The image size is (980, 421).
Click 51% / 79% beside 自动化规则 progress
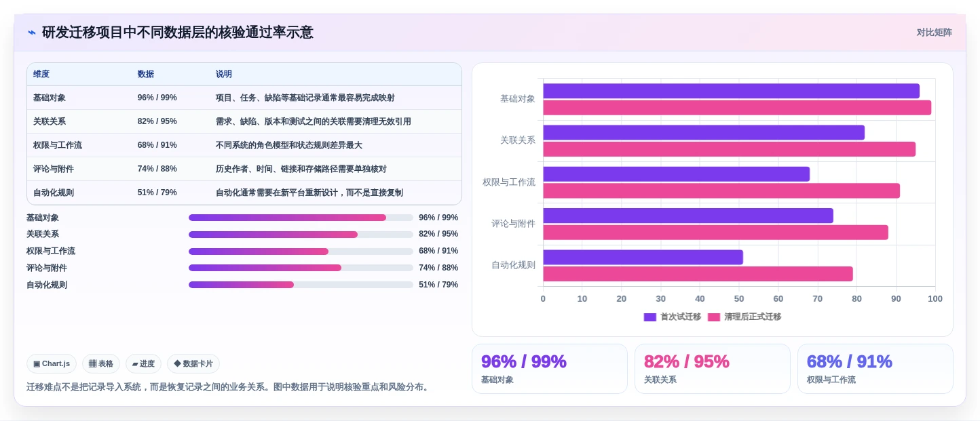point(438,285)
